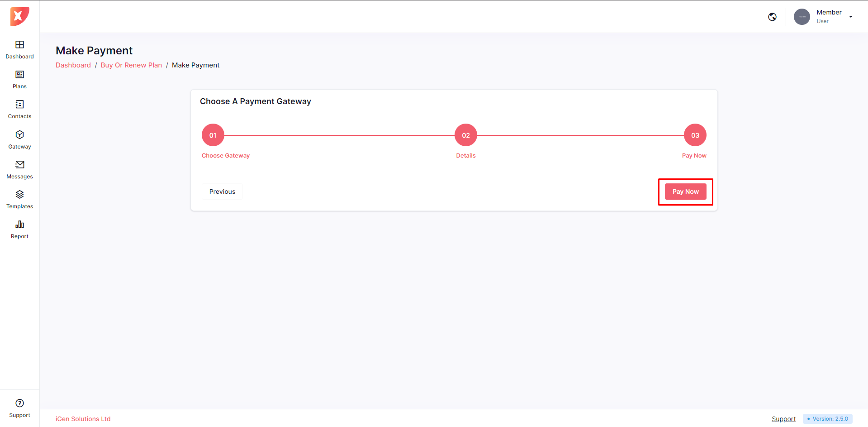Open Messages from the sidebar
The height and width of the screenshot is (427, 868).
[x=19, y=165]
